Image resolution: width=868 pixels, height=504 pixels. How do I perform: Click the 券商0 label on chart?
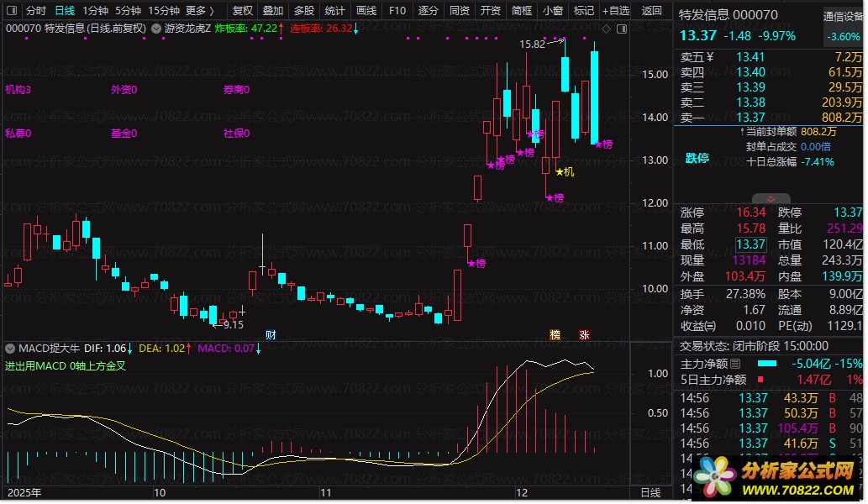coord(236,90)
